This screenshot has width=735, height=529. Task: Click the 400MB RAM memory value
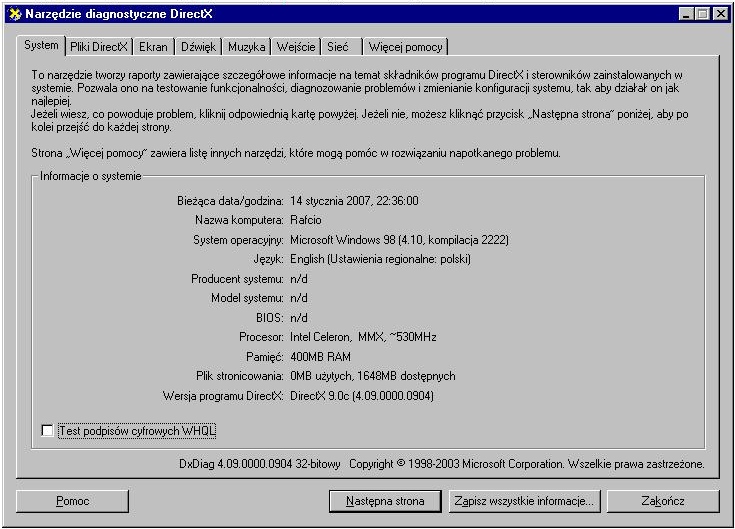pos(320,357)
